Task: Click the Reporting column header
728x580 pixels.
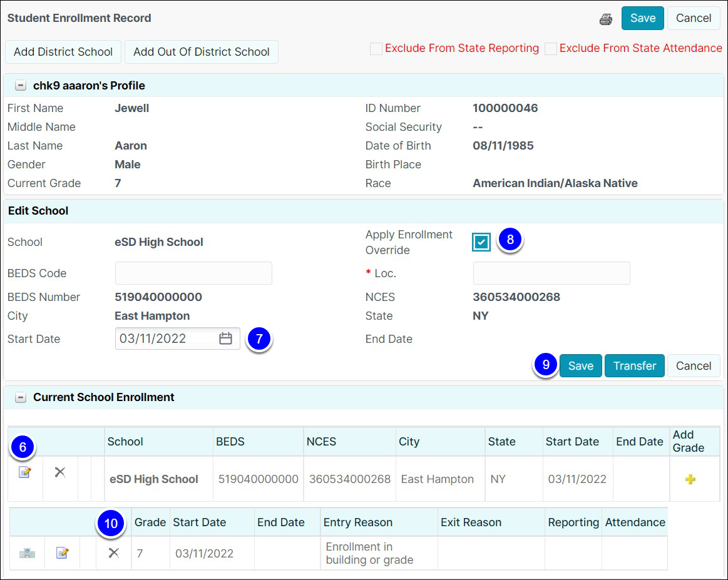Action: click(573, 522)
